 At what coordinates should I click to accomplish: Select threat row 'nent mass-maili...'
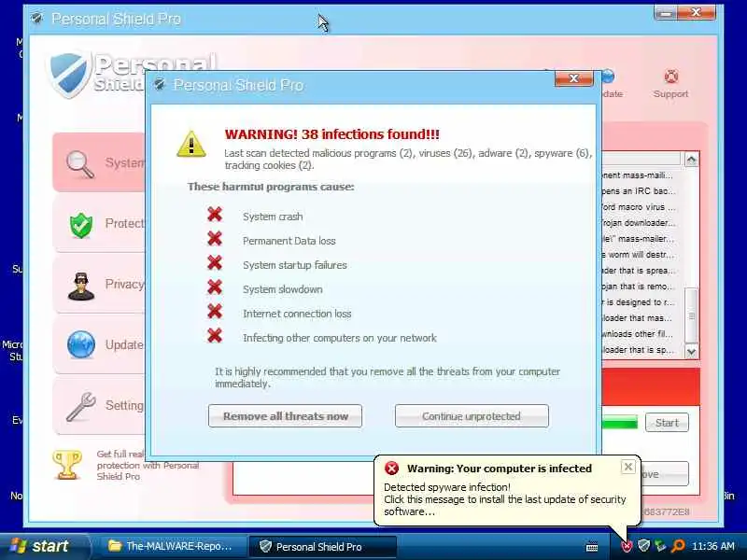(x=639, y=175)
